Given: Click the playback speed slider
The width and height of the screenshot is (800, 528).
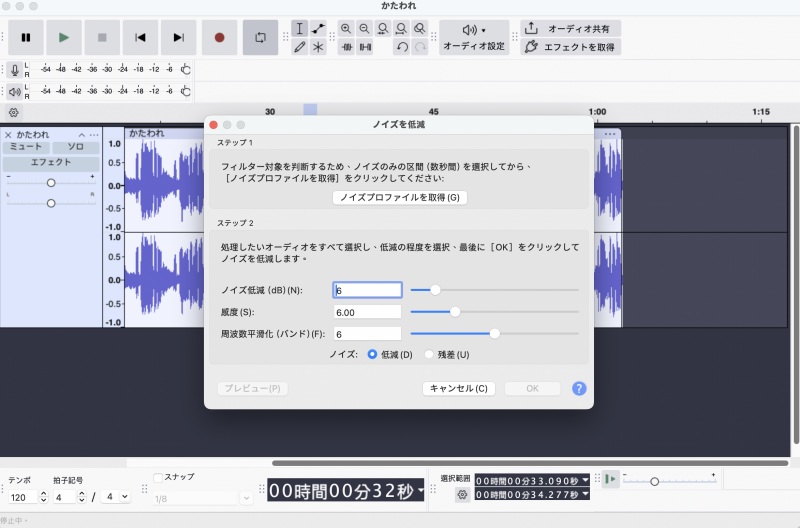Looking at the screenshot, I should pyautogui.click(x=669, y=481).
